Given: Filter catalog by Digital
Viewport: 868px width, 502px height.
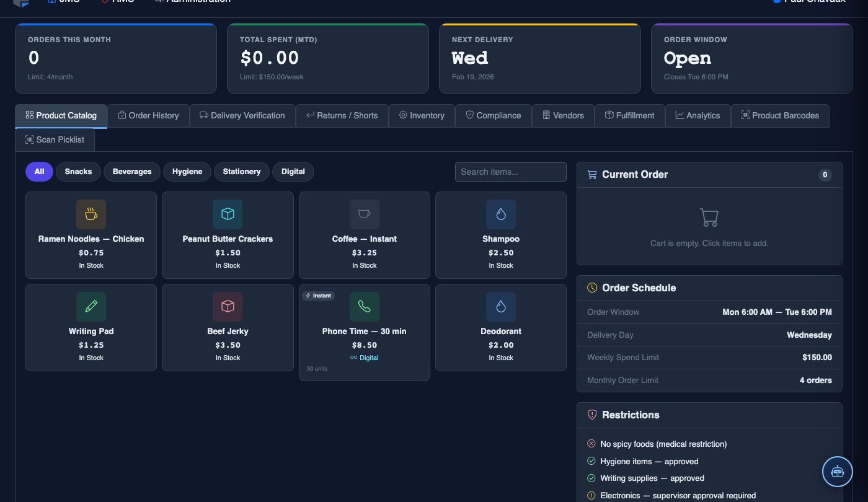Looking at the screenshot, I should tap(293, 172).
